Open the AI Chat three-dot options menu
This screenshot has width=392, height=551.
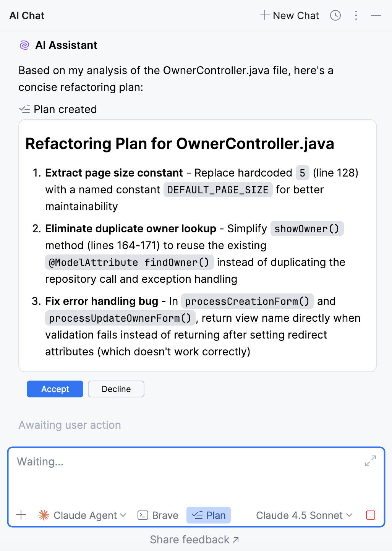point(356,15)
